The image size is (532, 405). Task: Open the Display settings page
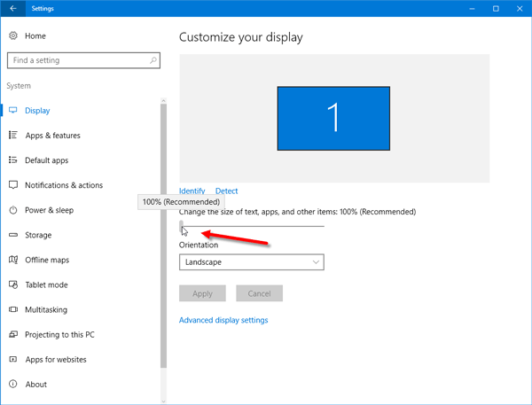pyautogui.click(x=37, y=111)
